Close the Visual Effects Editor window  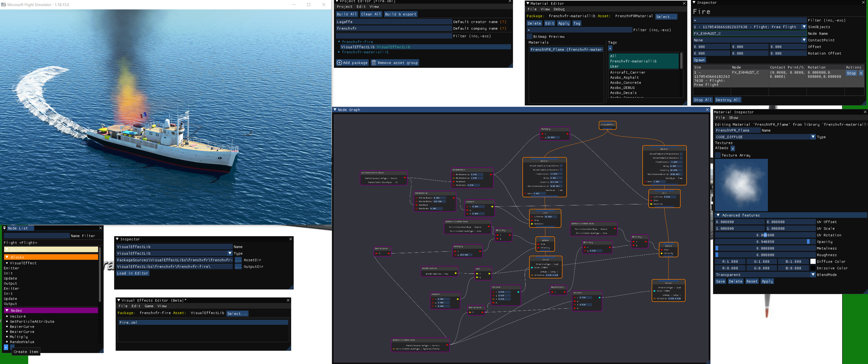288,300
